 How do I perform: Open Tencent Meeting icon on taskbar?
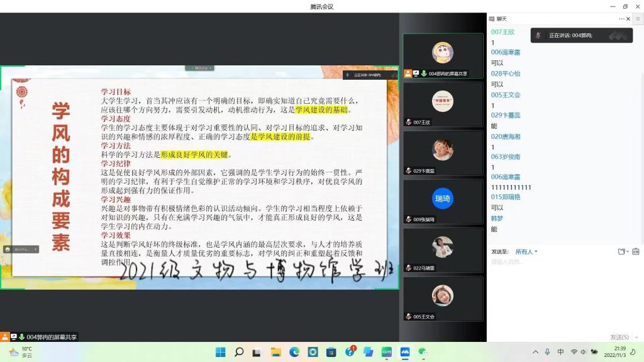click(x=405, y=352)
